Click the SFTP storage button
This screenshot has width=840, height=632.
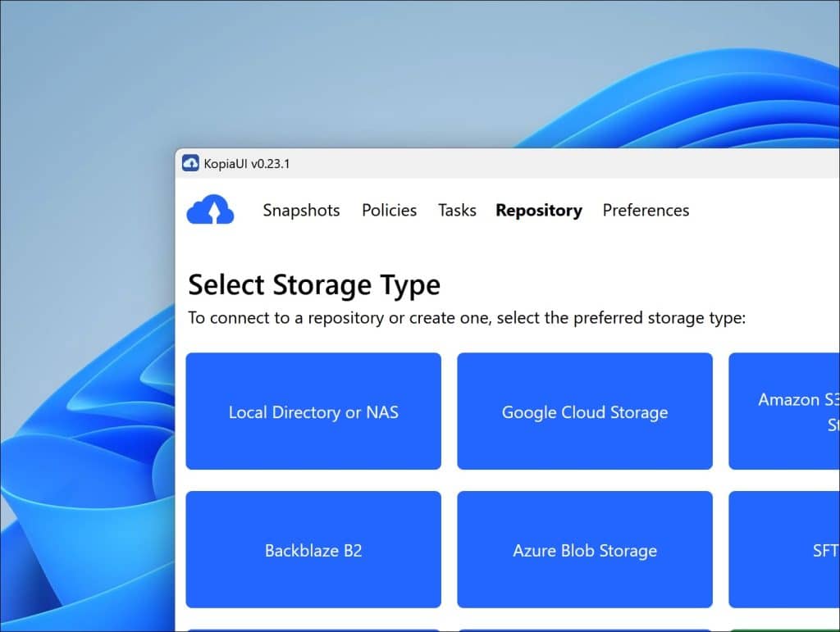click(784, 549)
